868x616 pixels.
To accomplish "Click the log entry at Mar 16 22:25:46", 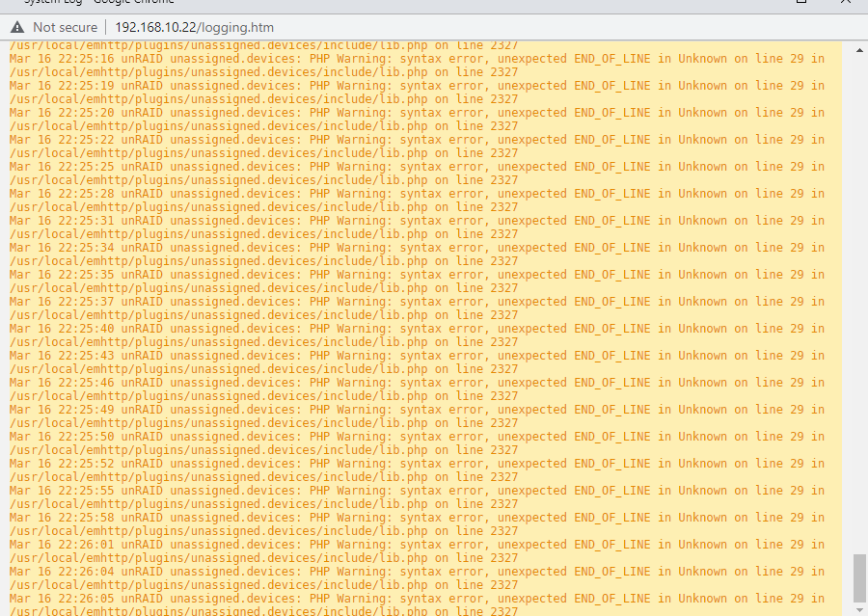I will tap(417, 389).
